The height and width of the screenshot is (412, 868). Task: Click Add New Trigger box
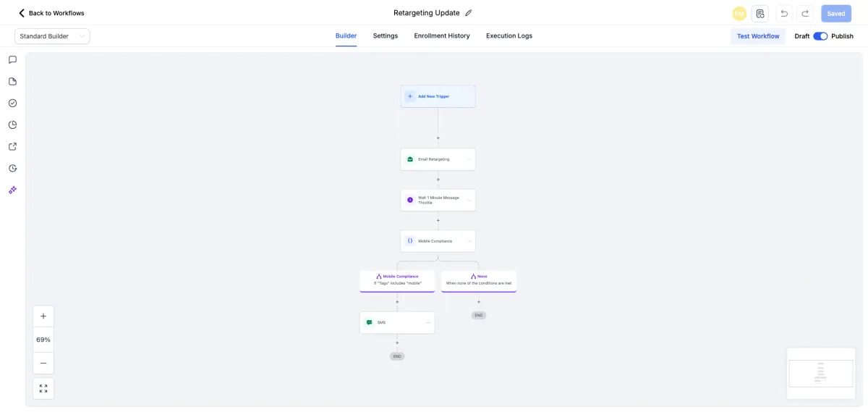click(x=438, y=96)
